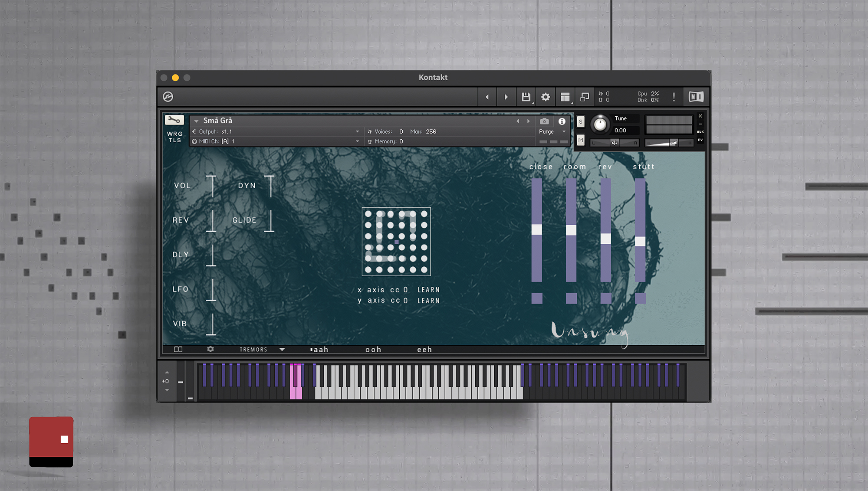868x491 pixels.
Task: Click the DLY control slider
Action: pyautogui.click(x=211, y=255)
